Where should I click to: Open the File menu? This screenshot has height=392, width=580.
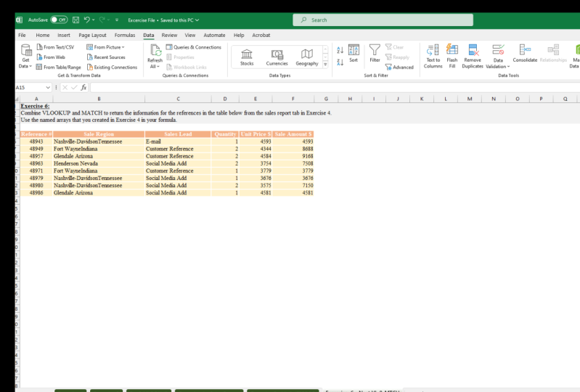[23, 35]
